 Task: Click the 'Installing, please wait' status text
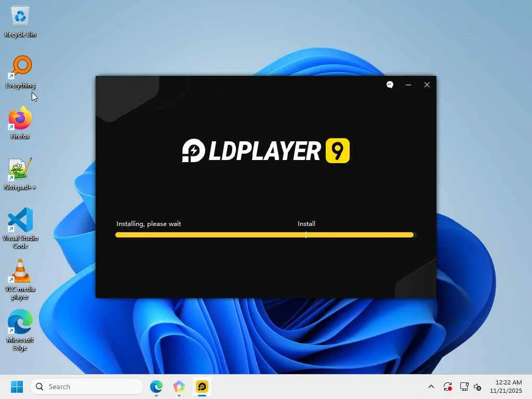[x=149, y=223]
